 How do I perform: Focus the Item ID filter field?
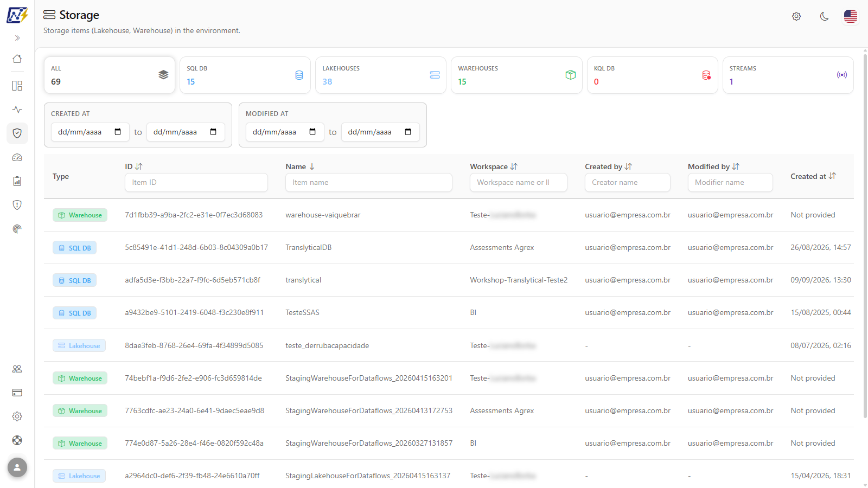196,182
